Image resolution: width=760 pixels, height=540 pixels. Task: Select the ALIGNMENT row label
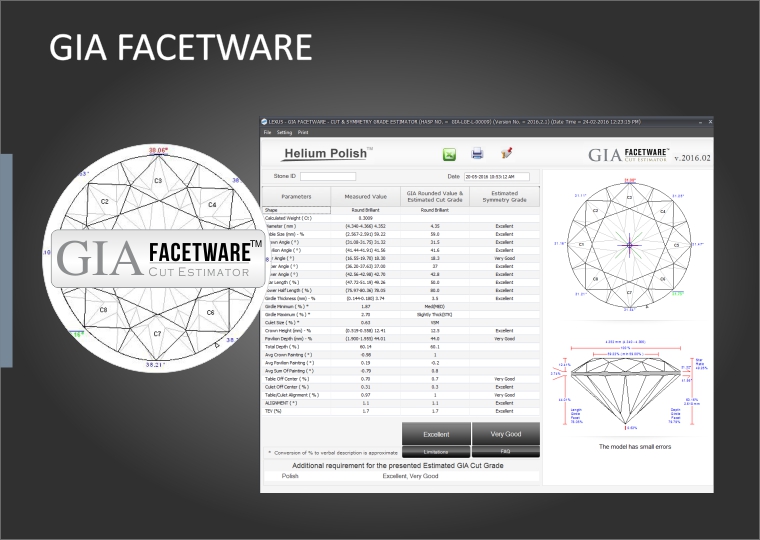point(281,403)
